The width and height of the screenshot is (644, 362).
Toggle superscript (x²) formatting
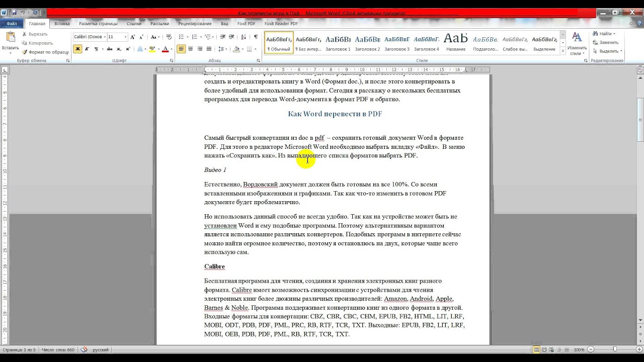[x=128, y=49]
